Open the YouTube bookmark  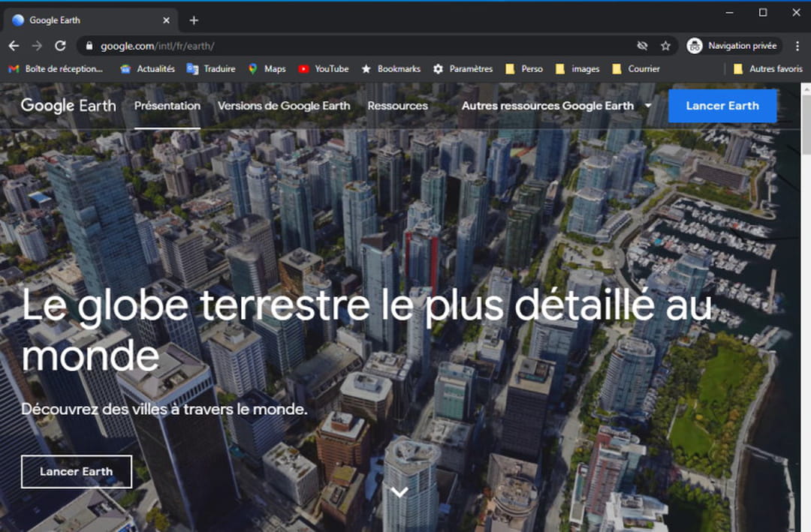pyautogui.click(x=324, y=69)
